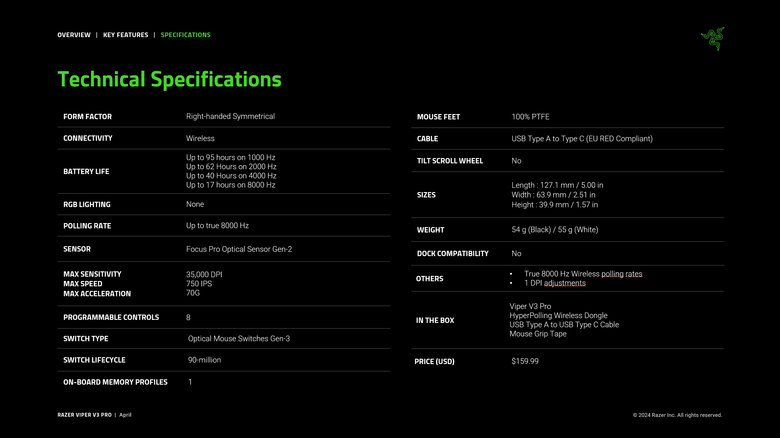Screen dimensions: 780x438
Task: Click 'Mouse Grip Tape'
Action: coord(538,334)
